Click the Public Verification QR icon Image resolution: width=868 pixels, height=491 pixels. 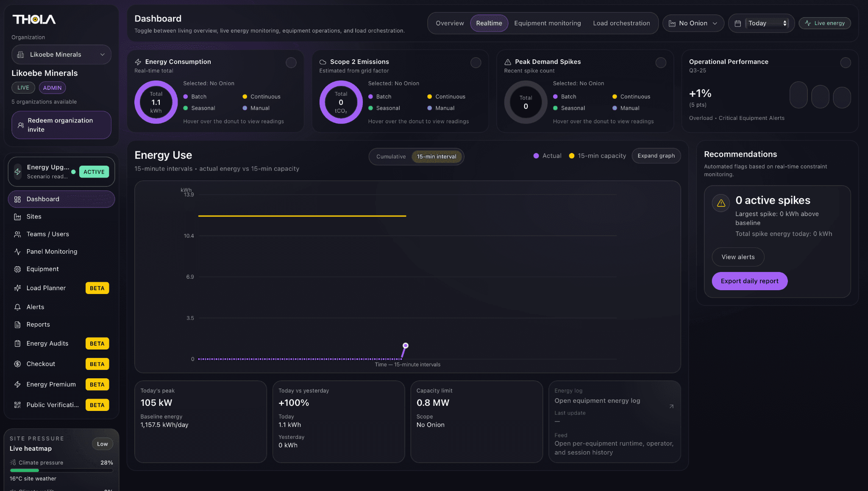17,405
